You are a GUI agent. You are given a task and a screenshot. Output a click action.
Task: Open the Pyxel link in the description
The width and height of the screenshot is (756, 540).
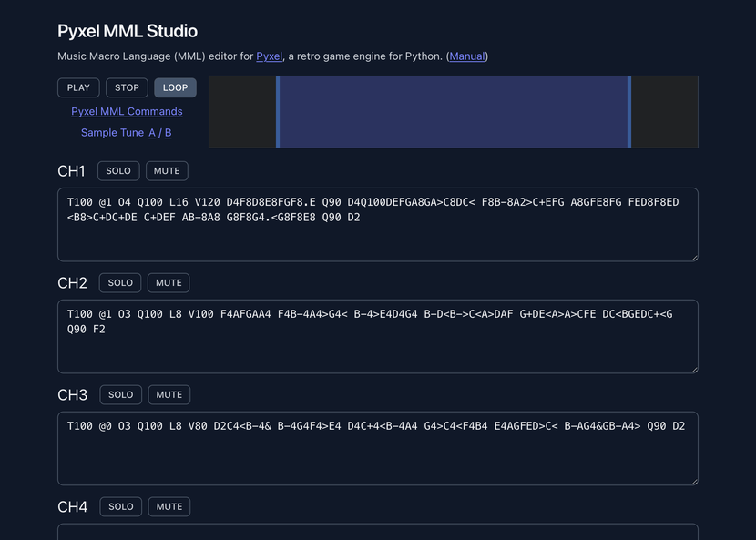click(269, 56)
